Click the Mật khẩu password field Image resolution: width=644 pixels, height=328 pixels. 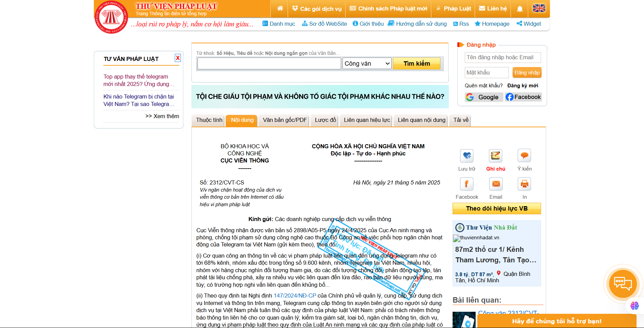[486, 72]
